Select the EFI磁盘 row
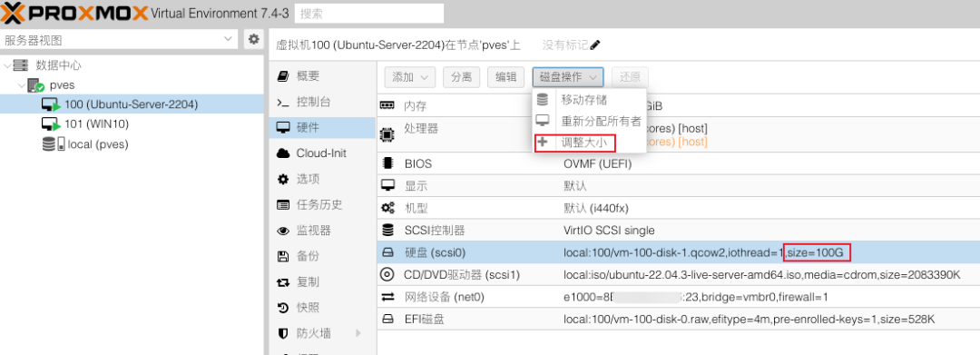Image resolution: width=980 pixels, height=355 pixels. [x=678, y=319]
